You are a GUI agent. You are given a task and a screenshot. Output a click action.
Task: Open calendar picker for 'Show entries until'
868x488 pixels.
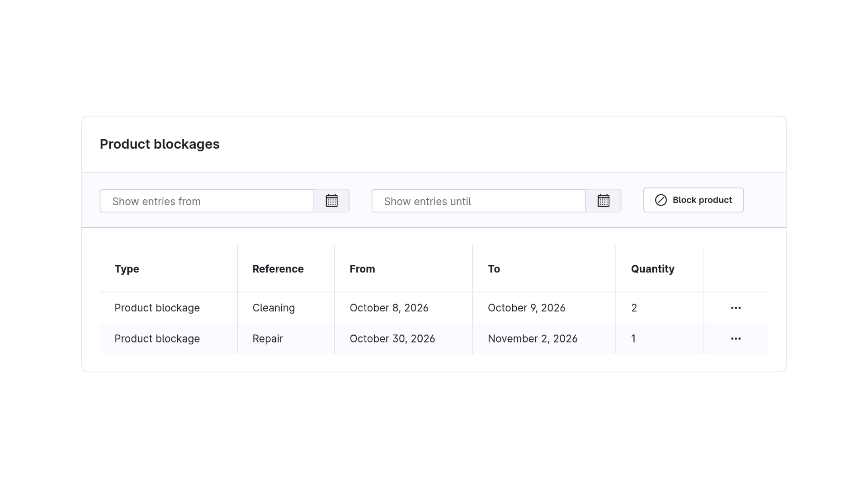[603, 201]
